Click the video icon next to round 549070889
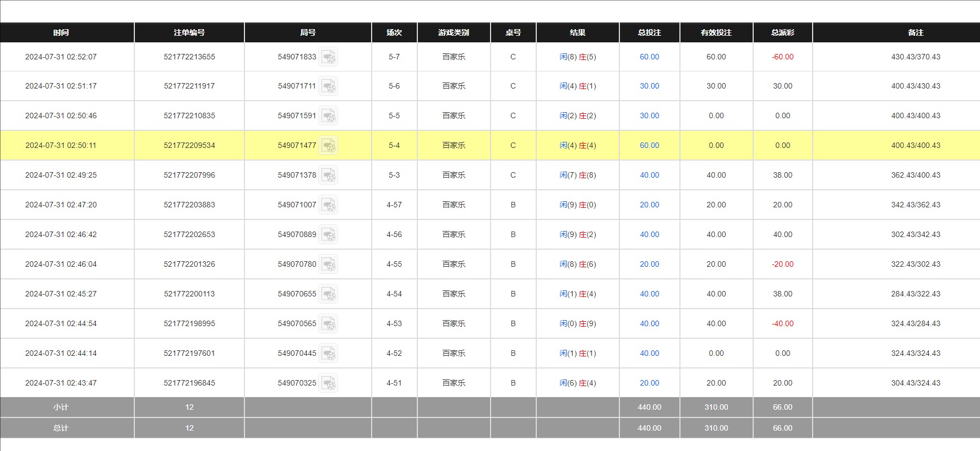The width and height of the screenshot is (980, 451). click(329, 235)
